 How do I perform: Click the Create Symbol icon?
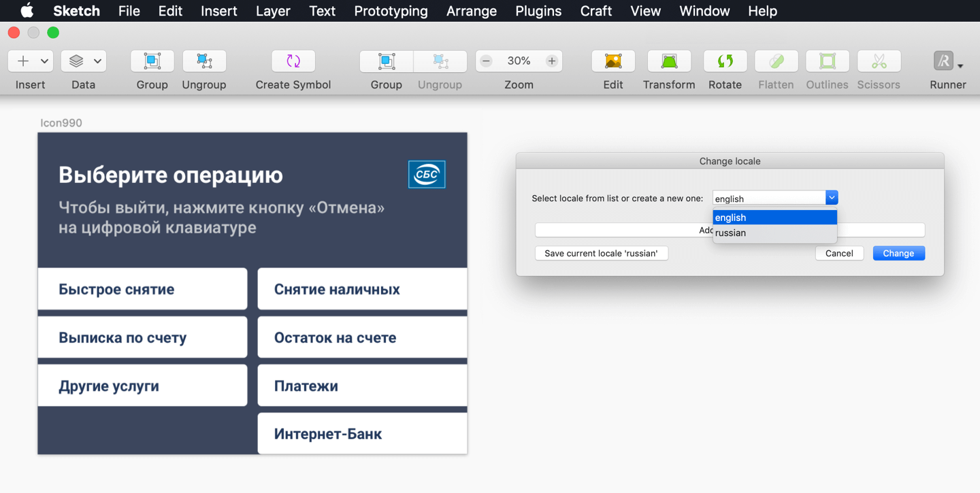pyautogui.click(x=293, y=61)
